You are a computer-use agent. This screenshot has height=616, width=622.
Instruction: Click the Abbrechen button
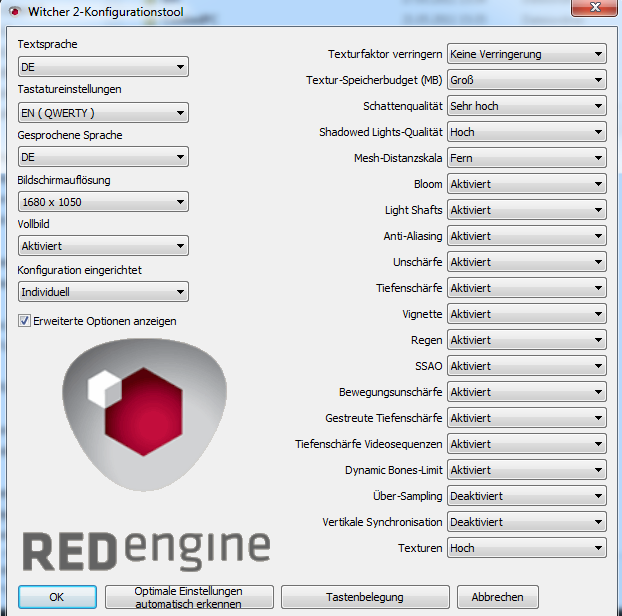[x=498, y=597]
